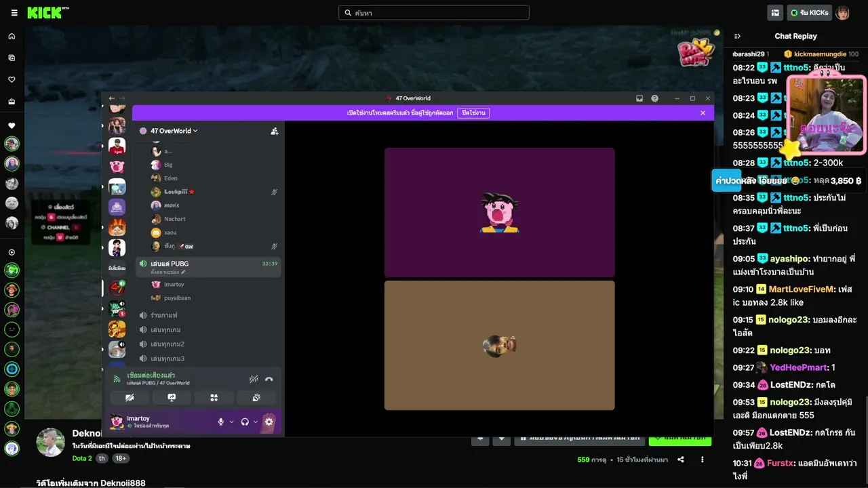The image size is (868, 488).
Task: Open Discord user settings gear
Action: [269, 422]
